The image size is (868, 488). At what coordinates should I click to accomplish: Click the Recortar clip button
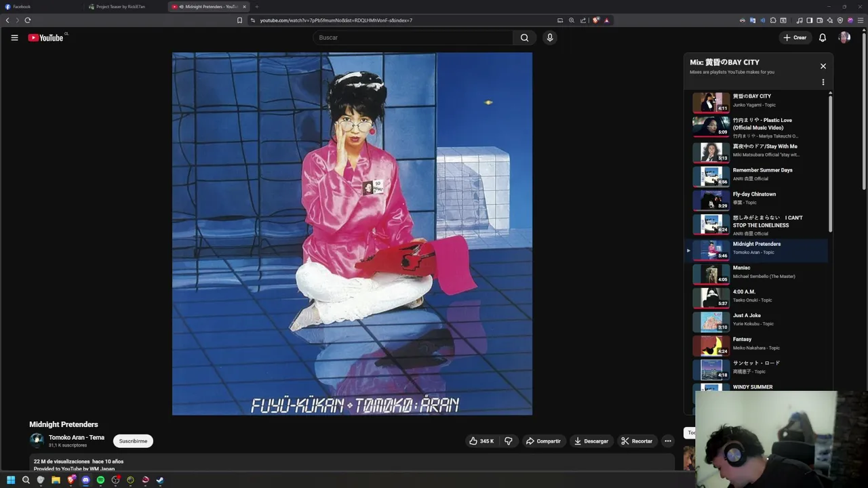(637, 441)
